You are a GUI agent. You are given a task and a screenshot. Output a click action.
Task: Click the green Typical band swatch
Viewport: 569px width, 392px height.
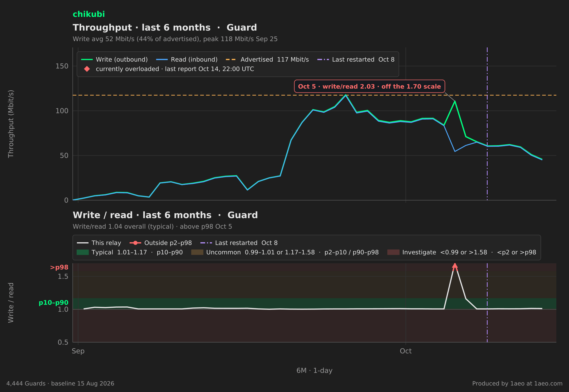tap(83, 252)
